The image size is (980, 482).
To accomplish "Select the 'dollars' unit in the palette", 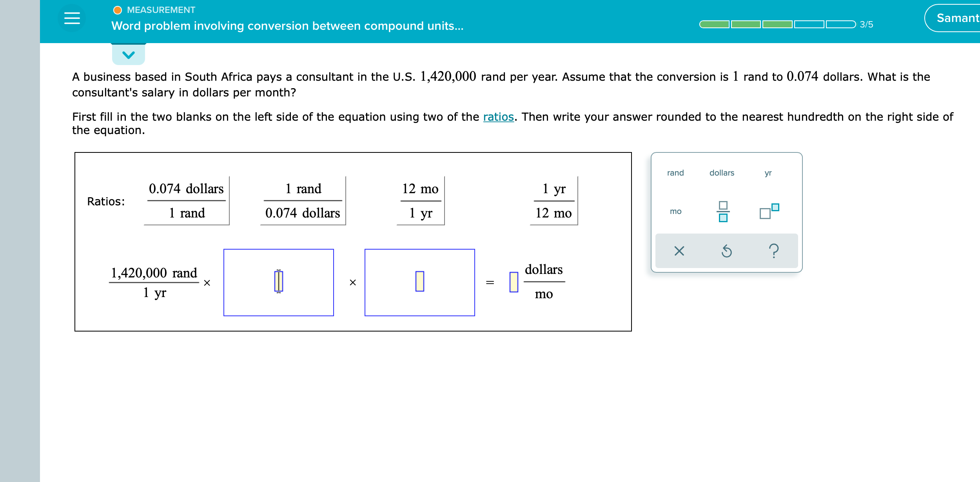I will click(722, 172).
